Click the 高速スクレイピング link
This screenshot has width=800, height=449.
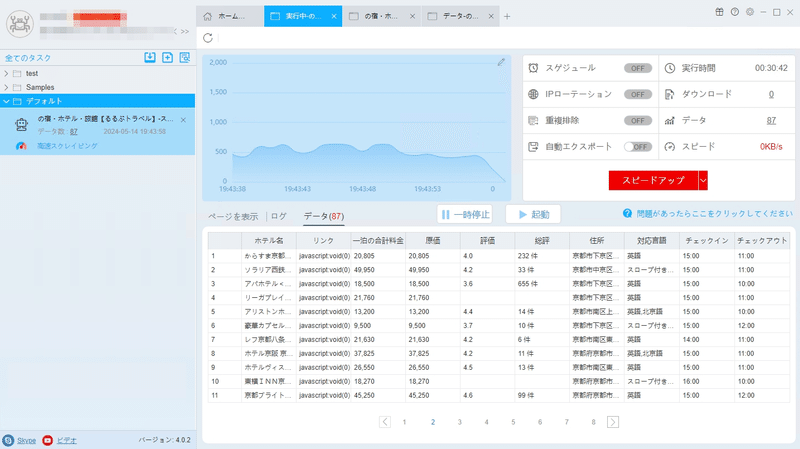coord(67,146)
